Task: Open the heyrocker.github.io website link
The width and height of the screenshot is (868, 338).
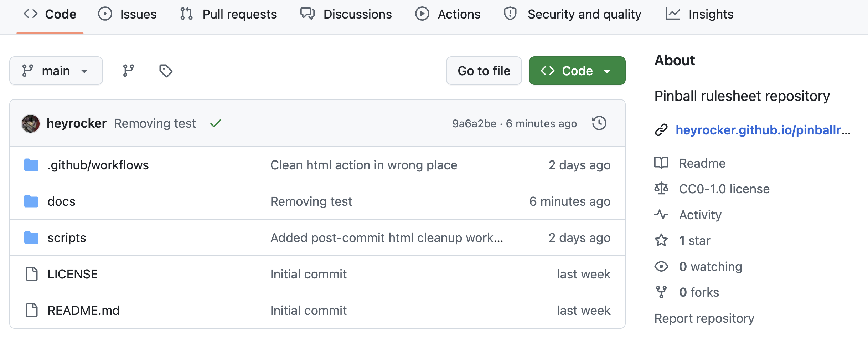Action: (763, 130)
